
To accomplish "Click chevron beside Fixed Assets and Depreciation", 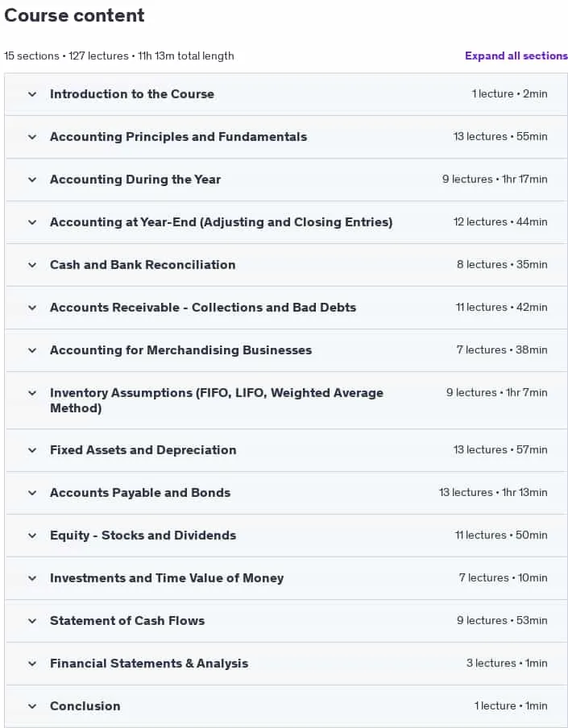I will [32, 450].
